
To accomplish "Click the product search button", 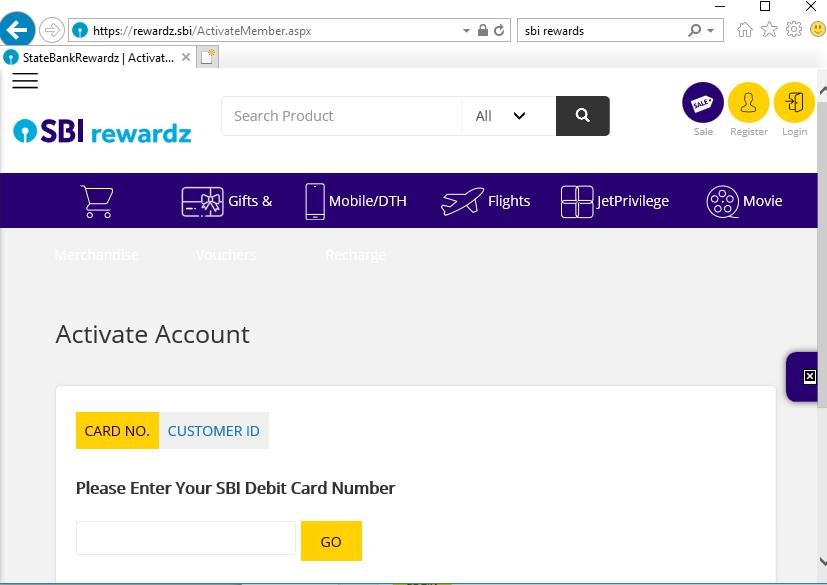I will pyautogui.click(x=583, y=116).
